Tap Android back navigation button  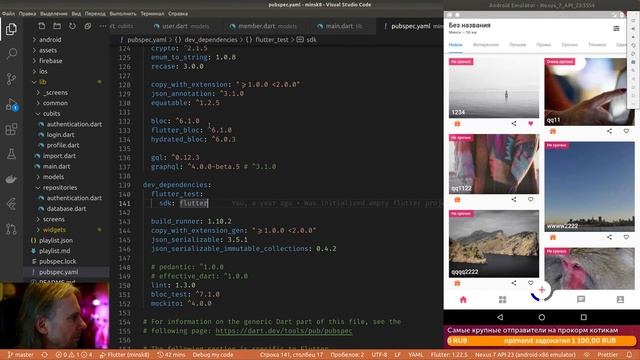point(500,317)
